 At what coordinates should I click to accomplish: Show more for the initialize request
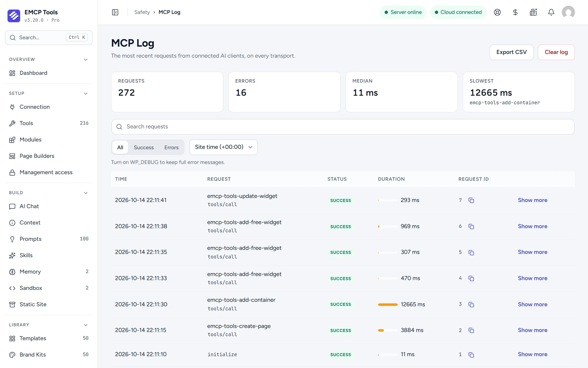(532, 354)
